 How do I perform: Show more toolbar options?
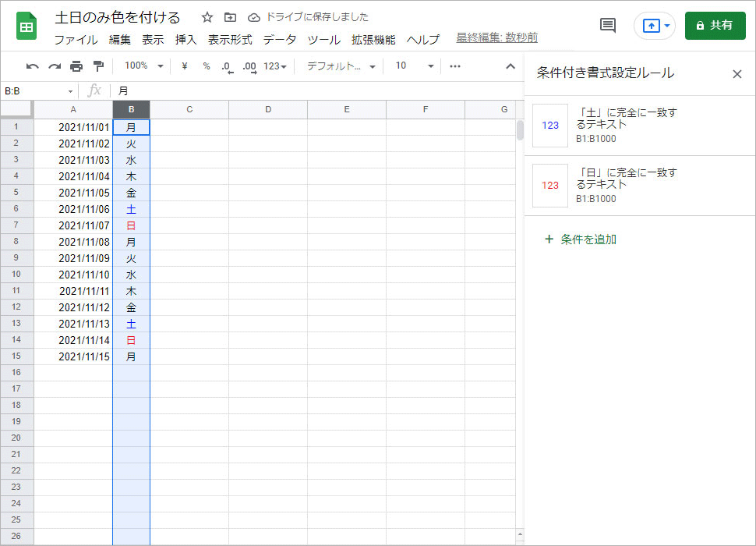454,66
